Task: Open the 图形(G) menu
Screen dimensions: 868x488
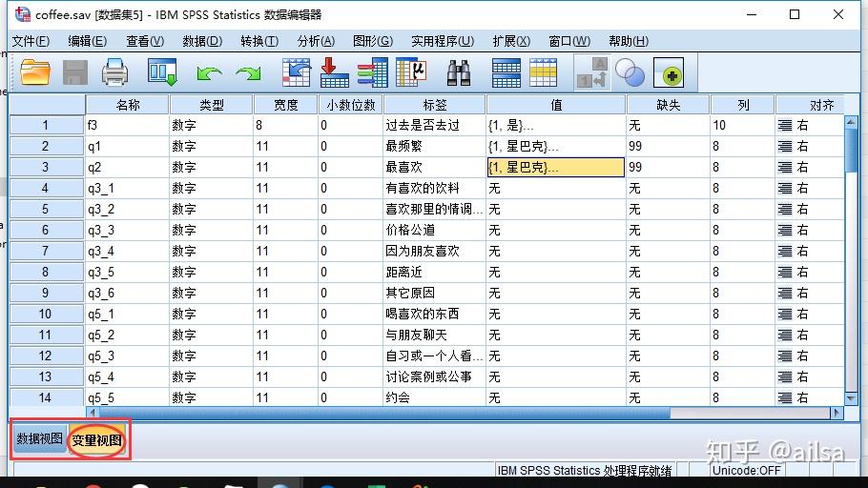Action: pyautogui.click(x=373, y=41)
